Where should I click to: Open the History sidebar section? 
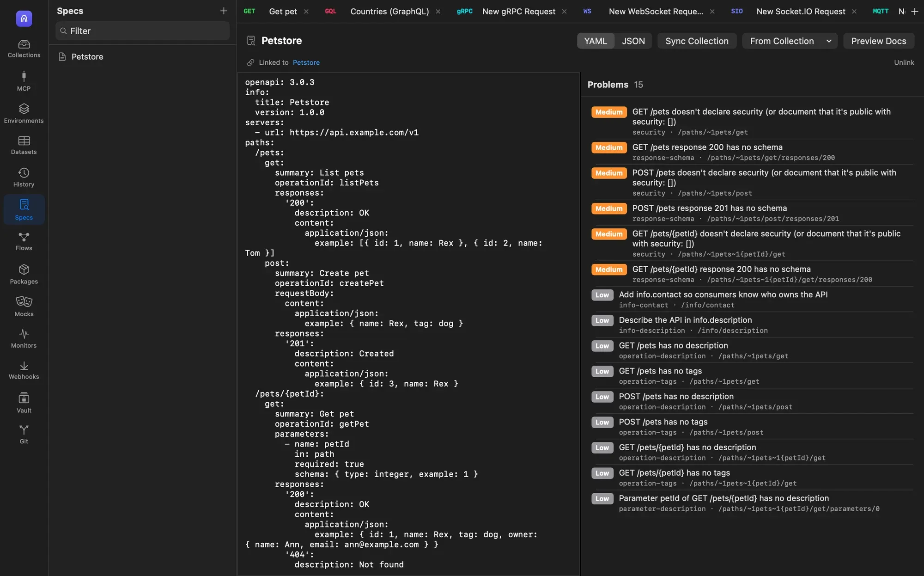(x=24, y=178)
